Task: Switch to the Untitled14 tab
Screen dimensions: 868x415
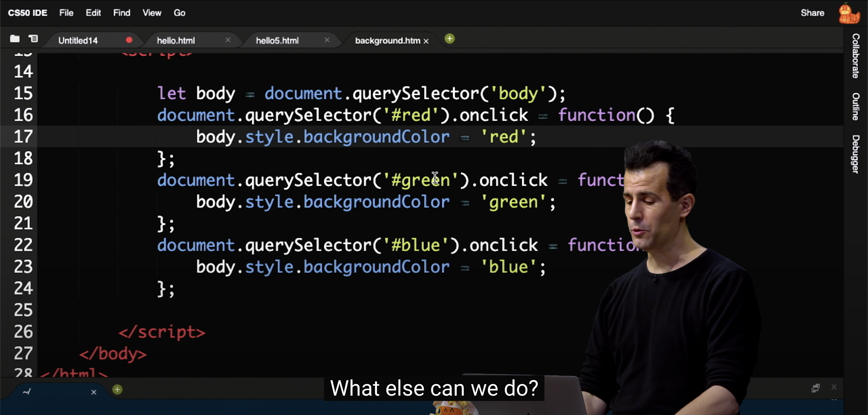Action: point(78,41)
